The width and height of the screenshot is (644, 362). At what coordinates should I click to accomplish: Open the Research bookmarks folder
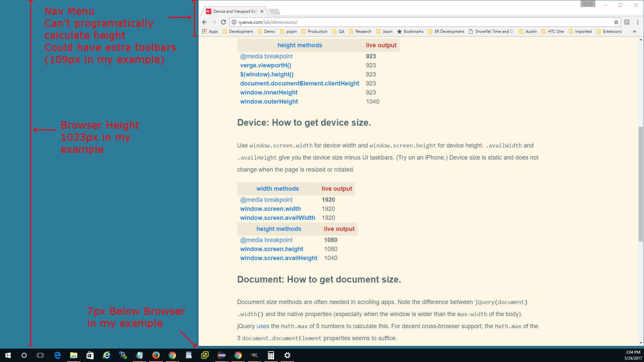tap(360, 32)
